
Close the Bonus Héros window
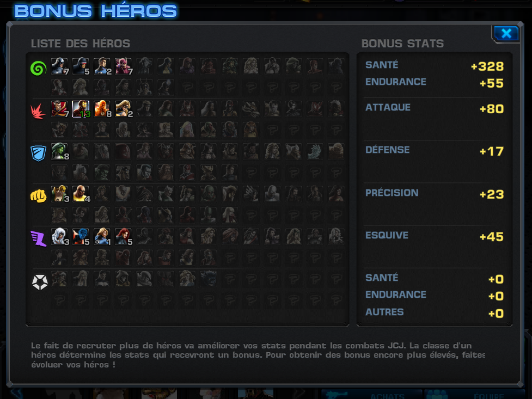pos(506,33)
